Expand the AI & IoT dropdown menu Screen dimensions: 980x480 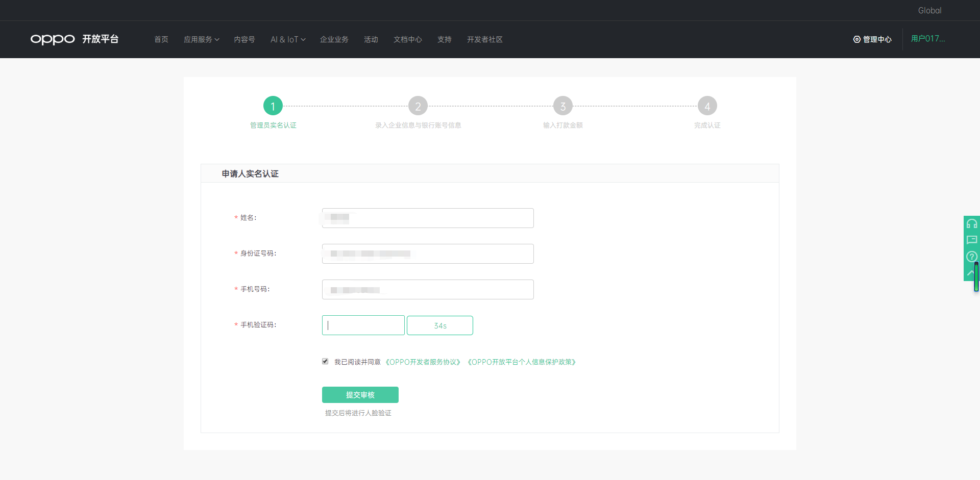tap(288, 39)
